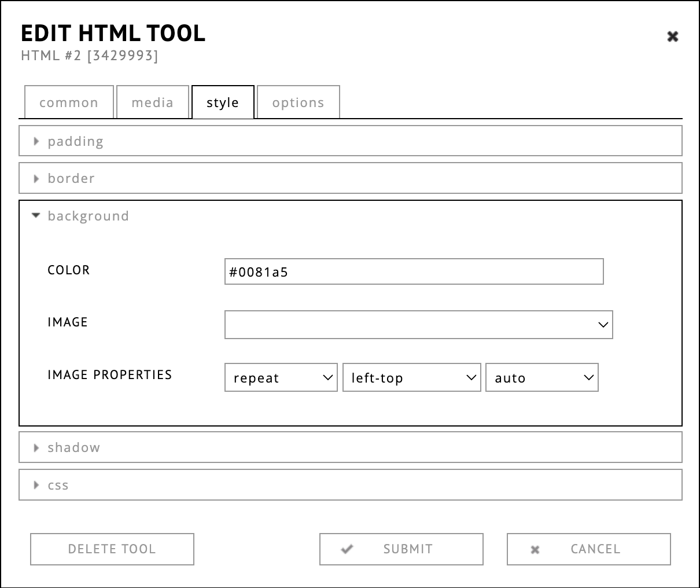700x588 pixels.
Task: Expand the padding section arrow
Action: (x=36, y=141)
